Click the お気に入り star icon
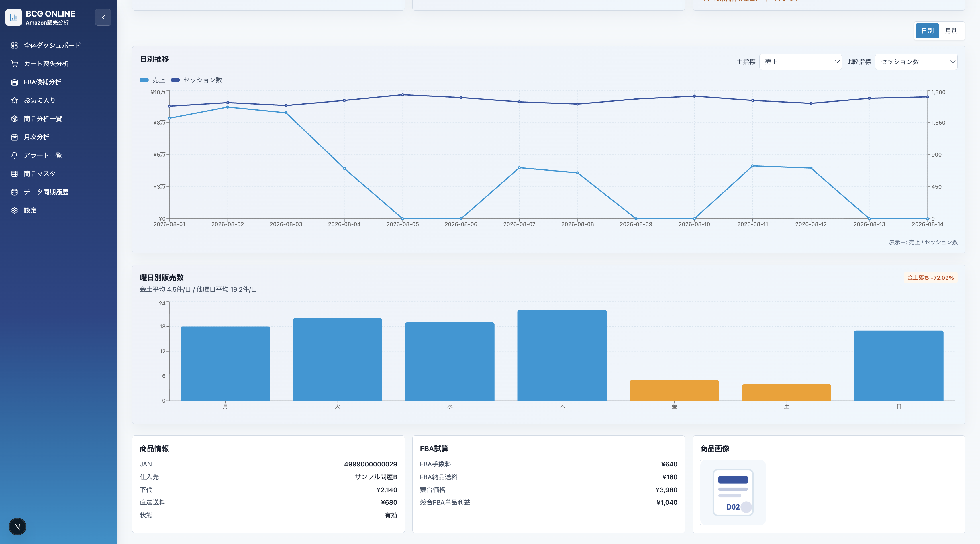The height and width of the screenshot is (544, 980). [x=14, y=100]
